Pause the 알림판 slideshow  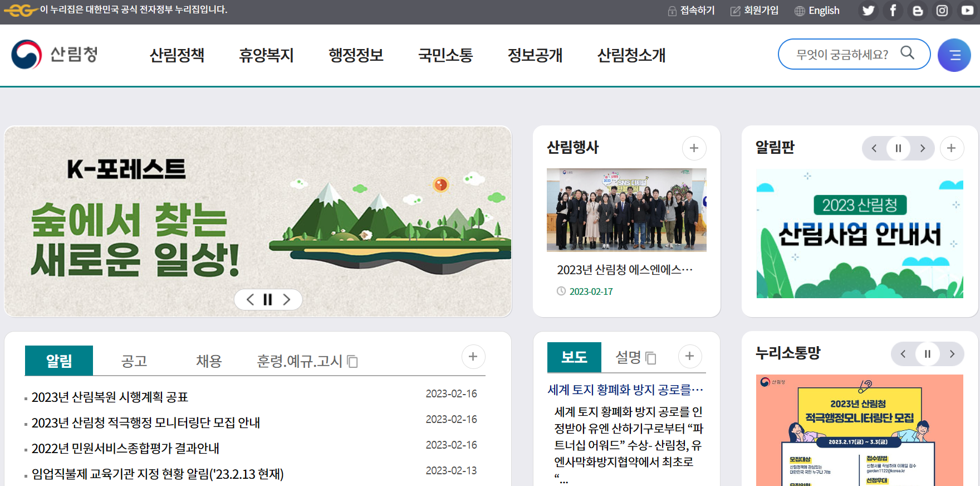(x=898, y=148)
